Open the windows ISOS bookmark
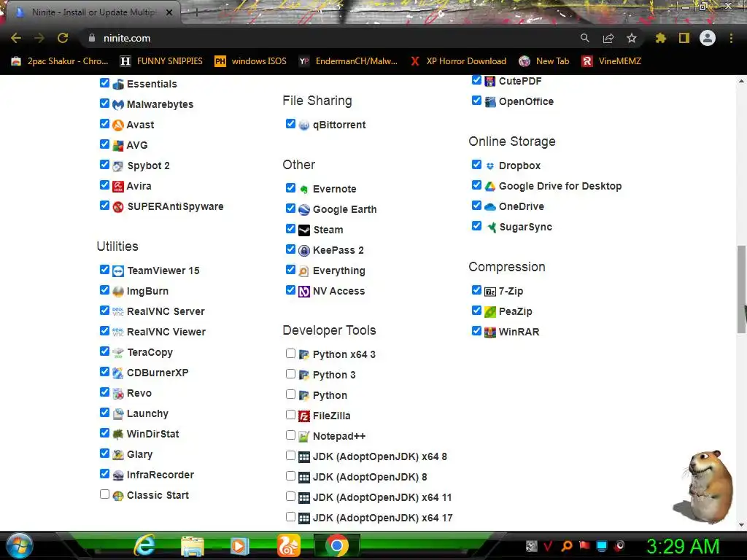Viewport: 747px width, 560px height. [x=251, y=61]
